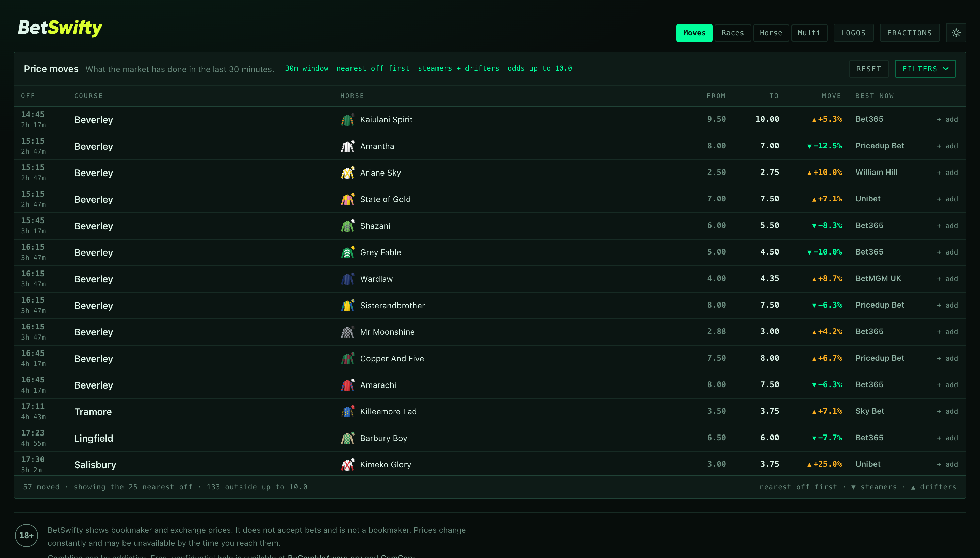Expand the FILTERS dropdown
Viewport: 980px width, 558px height.
pos(925,69)
